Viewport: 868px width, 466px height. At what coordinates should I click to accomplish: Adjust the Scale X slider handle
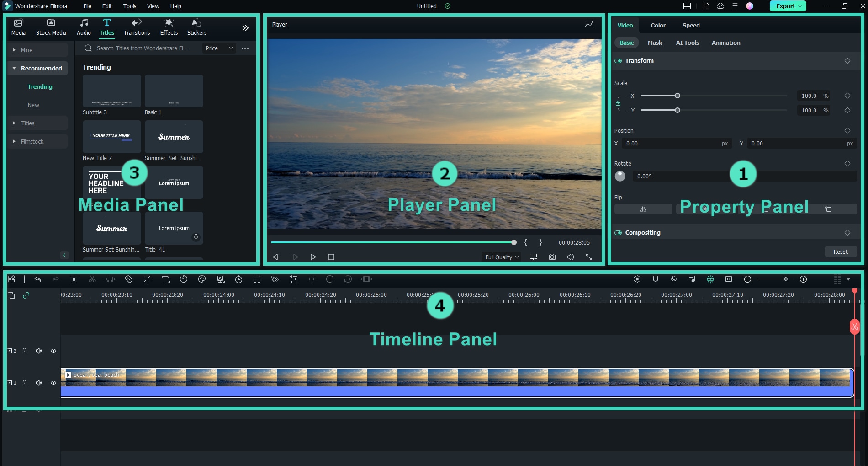[677, 96]
